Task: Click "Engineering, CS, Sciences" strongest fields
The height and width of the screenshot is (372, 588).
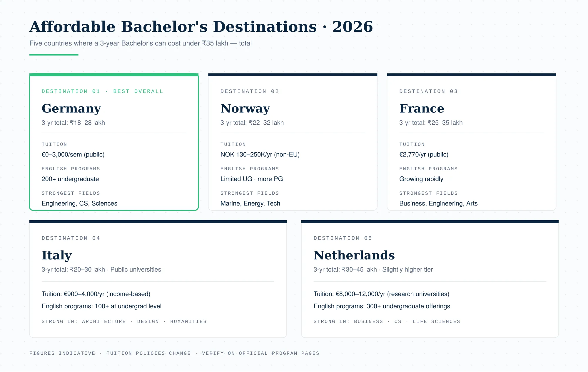Action: coord(79,203)
